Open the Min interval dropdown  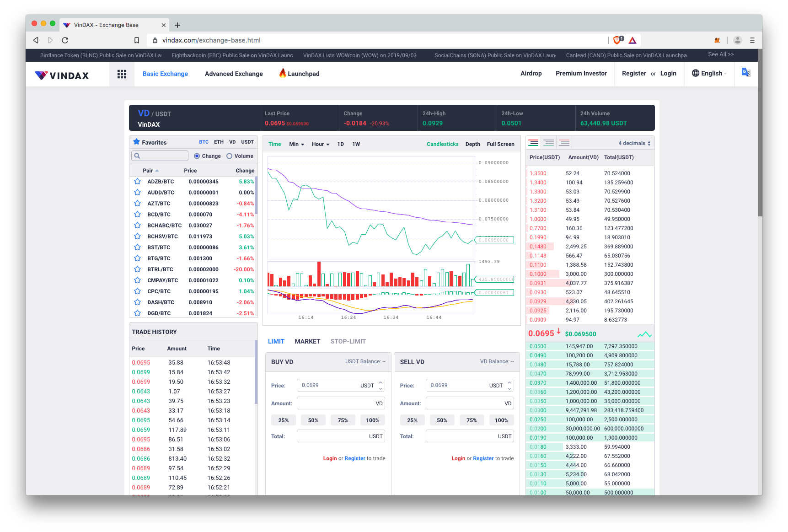point(297,144)
